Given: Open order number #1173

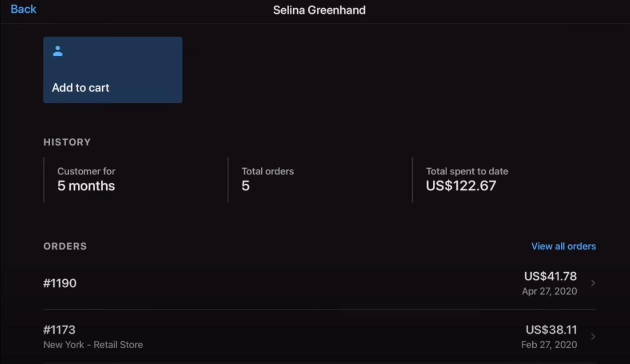Looking at the screenshot, I should click(x=59, y=329).
